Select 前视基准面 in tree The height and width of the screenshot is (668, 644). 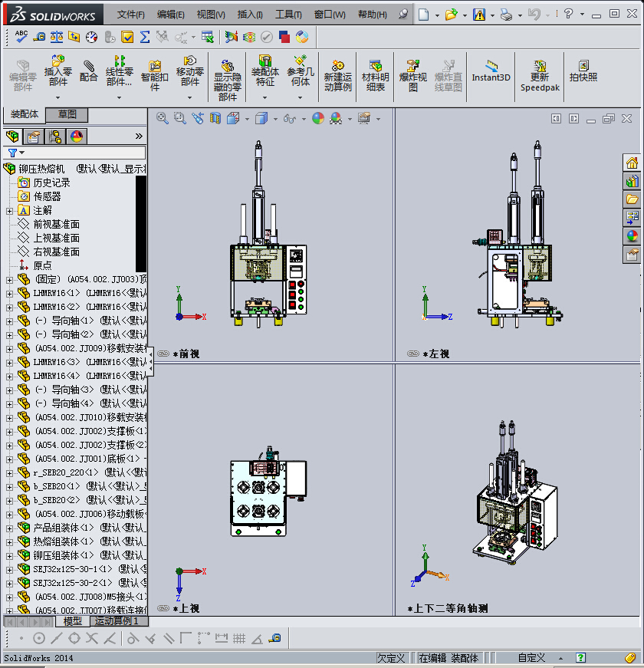(x=56, y=224)
